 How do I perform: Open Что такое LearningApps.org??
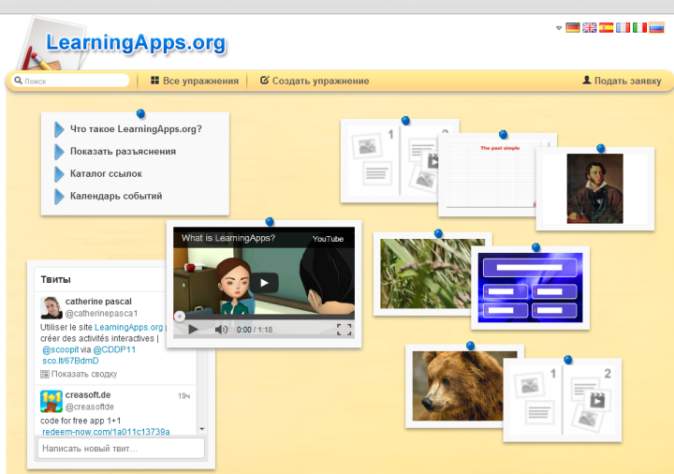[x=136, y=129]
